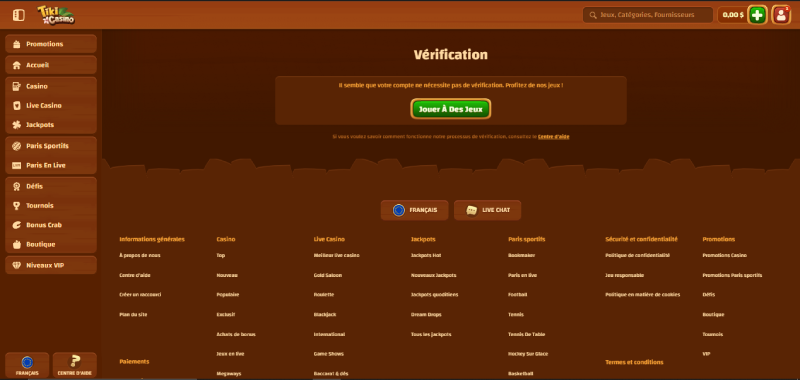Click the Nouveaux Jackpots link
Viewport: 800px width, 380px height.
pos(434,275)
